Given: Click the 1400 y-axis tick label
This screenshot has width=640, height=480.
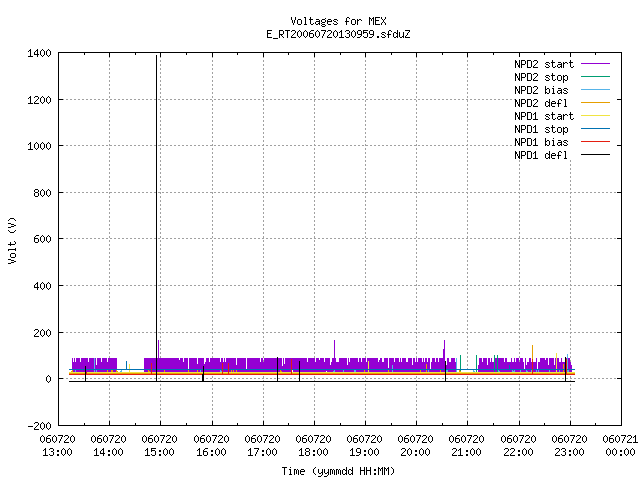Looking at the screenshot, I should pyautogui.click(x=39, y=53).
